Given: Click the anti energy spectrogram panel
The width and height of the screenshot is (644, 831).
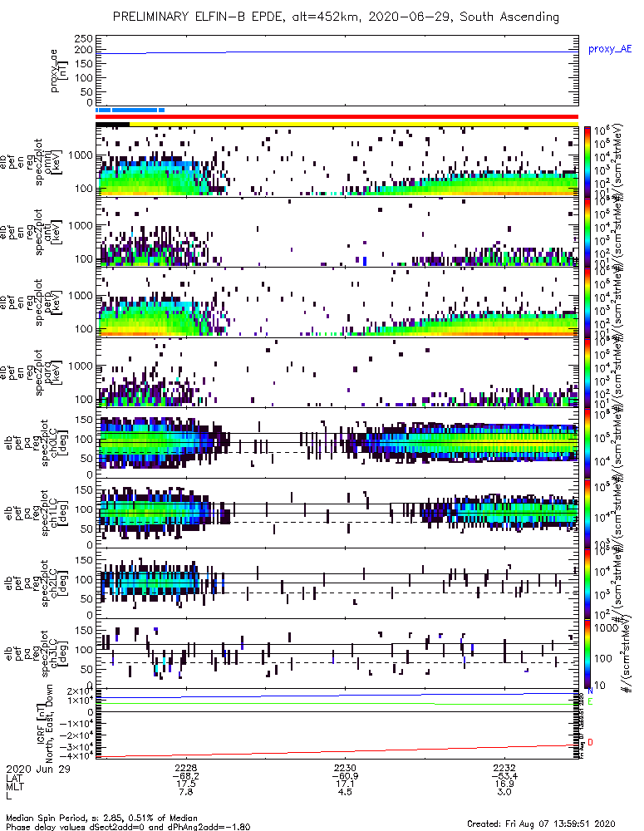Looking at the screenshot, I should tap(337, 232).
